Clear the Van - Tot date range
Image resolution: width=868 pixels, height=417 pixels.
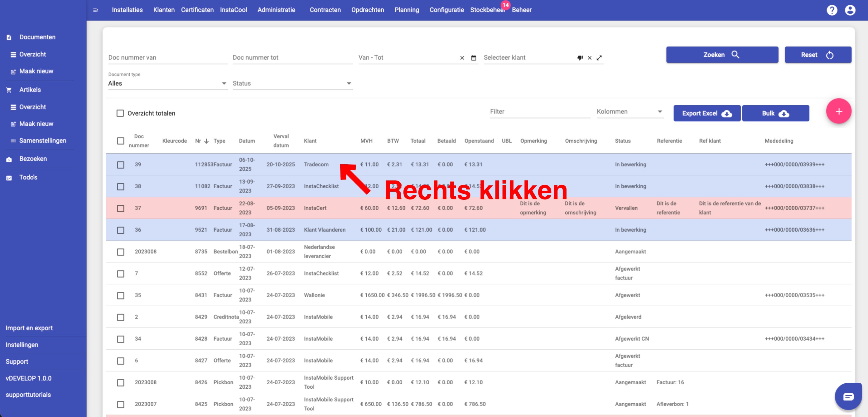(462, 58)
